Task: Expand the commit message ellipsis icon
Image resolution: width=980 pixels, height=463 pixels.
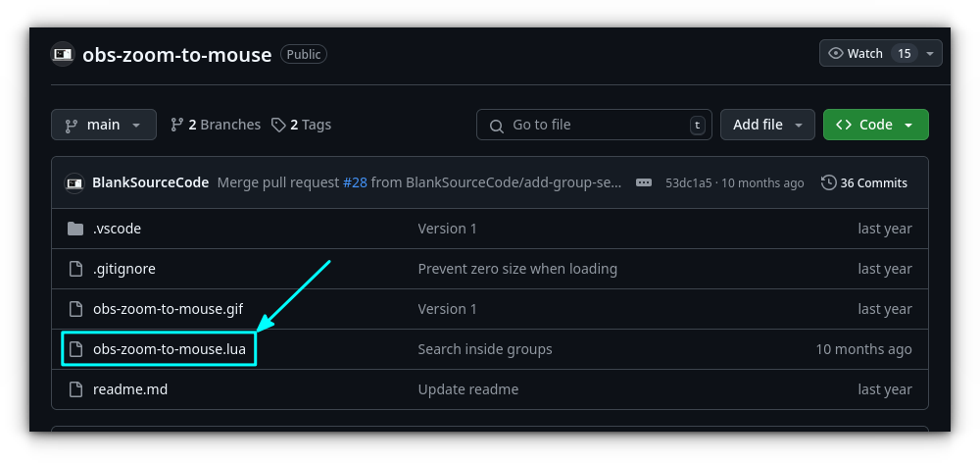Action: 644,182
